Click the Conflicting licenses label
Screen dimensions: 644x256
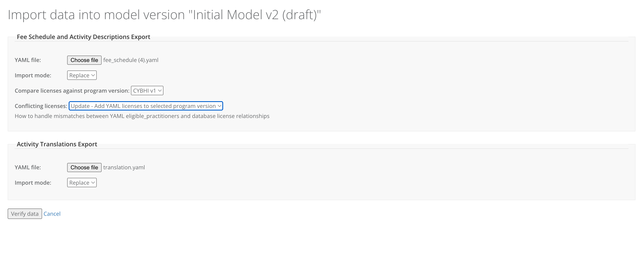tap(41, 106)
